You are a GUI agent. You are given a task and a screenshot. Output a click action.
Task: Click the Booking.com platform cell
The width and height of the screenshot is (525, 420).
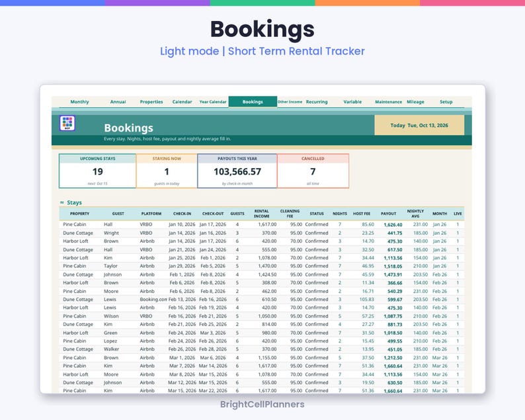[153, 300]
